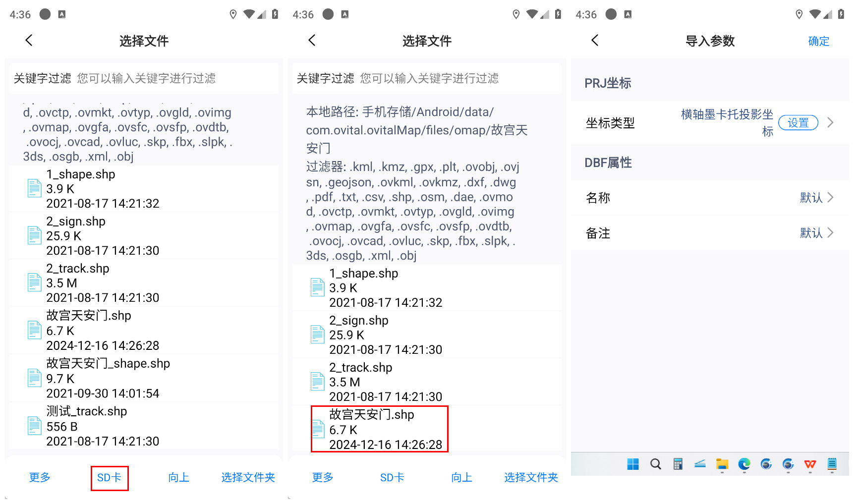
Task: Tap the back arrow in the left 选择文件 screen
Action: click(29, 41)
